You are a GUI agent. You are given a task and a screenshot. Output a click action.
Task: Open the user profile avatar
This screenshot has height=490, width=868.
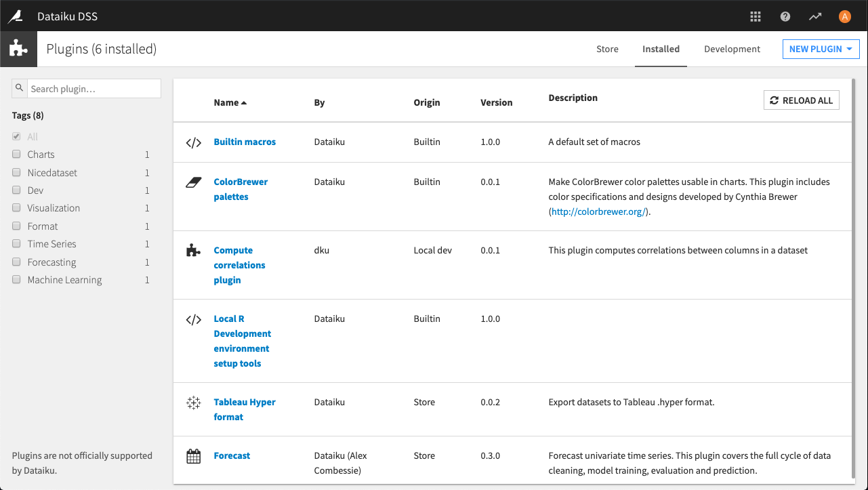[x=844, y=16]
